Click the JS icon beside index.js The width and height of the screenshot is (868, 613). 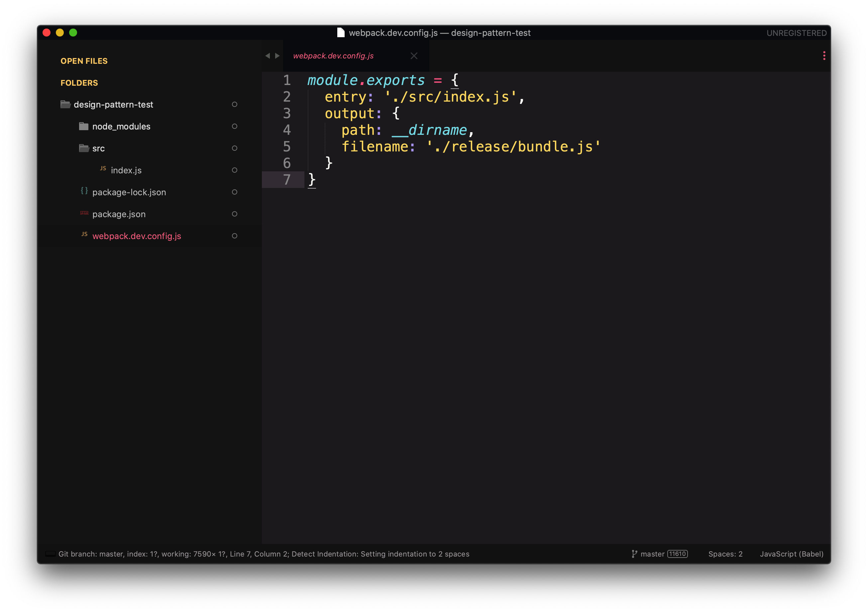pyautogui.click(x=103, y=168)
